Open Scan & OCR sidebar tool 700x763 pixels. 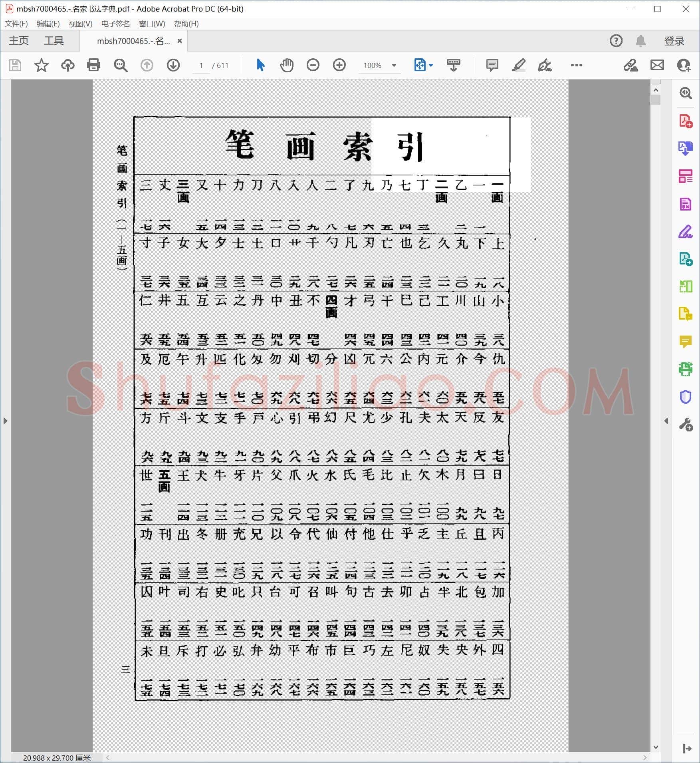coord(686,369)
